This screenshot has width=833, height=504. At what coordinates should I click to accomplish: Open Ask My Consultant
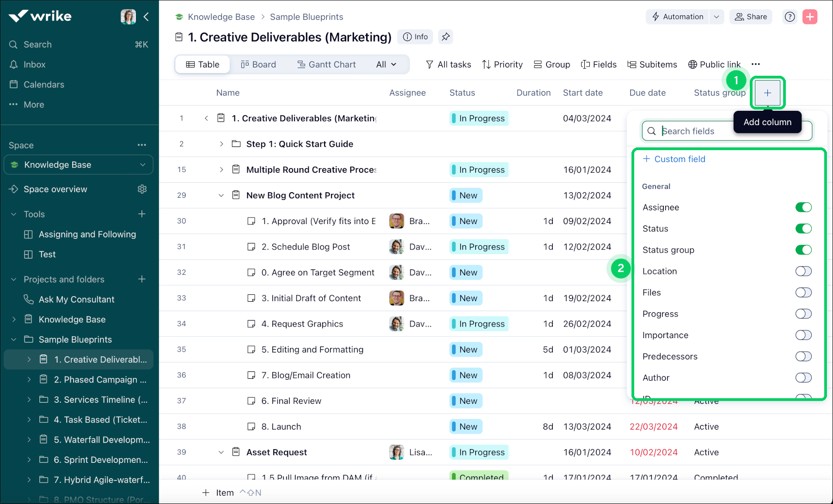pos(77,299)
